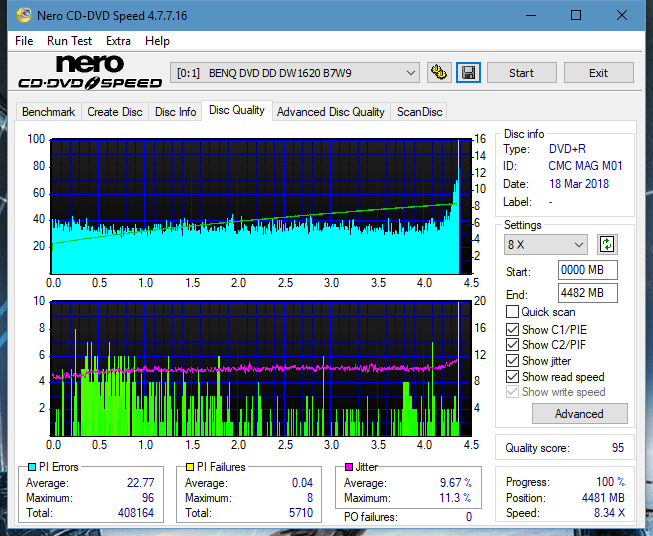Click the disc type DVD+R value
653x536 pixels.
pos(567,149)
